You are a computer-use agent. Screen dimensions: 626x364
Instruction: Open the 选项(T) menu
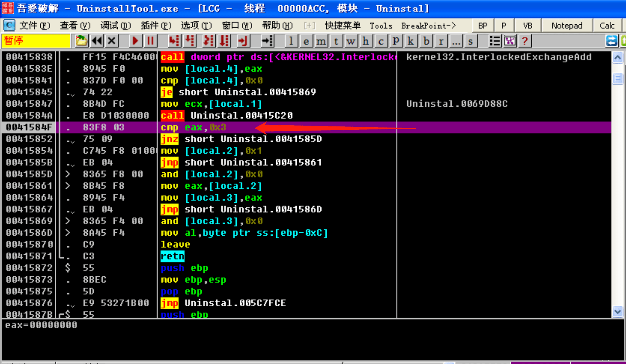tap(196, 25)
